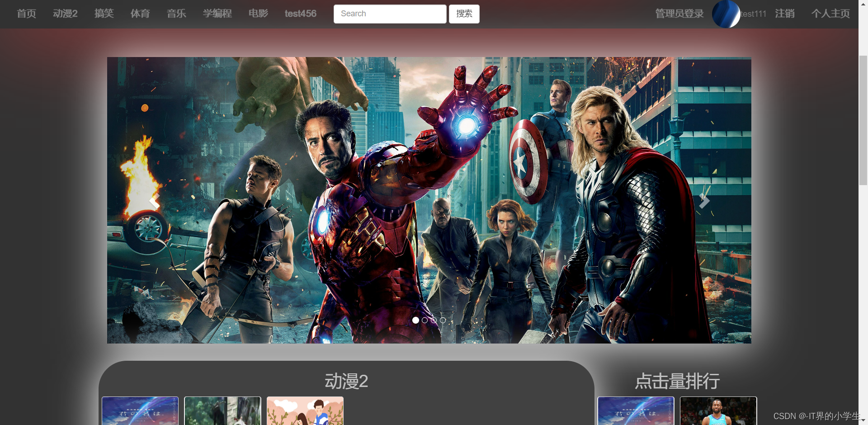Open the 电影 category

258,14
